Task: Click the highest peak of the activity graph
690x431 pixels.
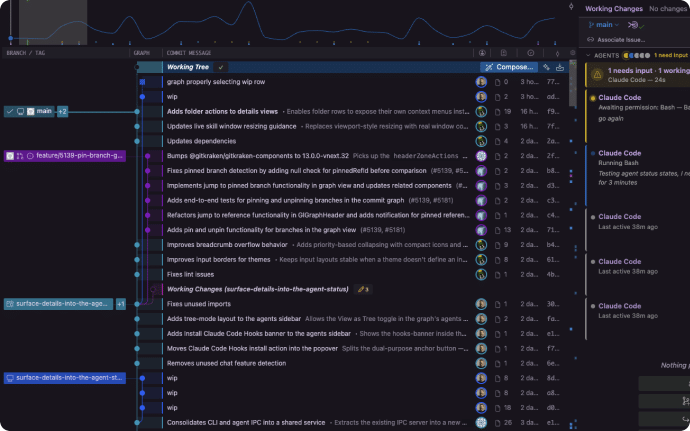Action: 249,4
